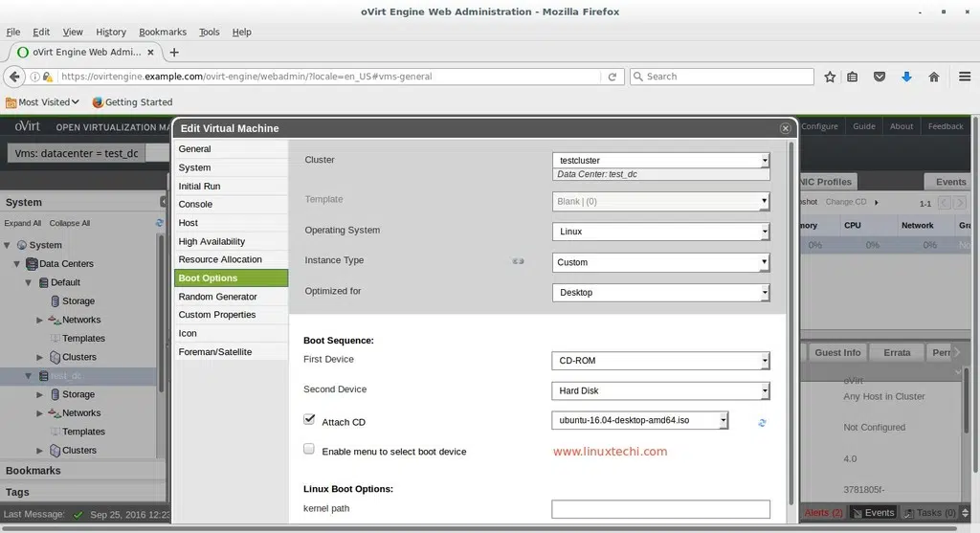The image size is (980, 533).
Task: Collapse the System root tree node
Action: coord(7,245)
